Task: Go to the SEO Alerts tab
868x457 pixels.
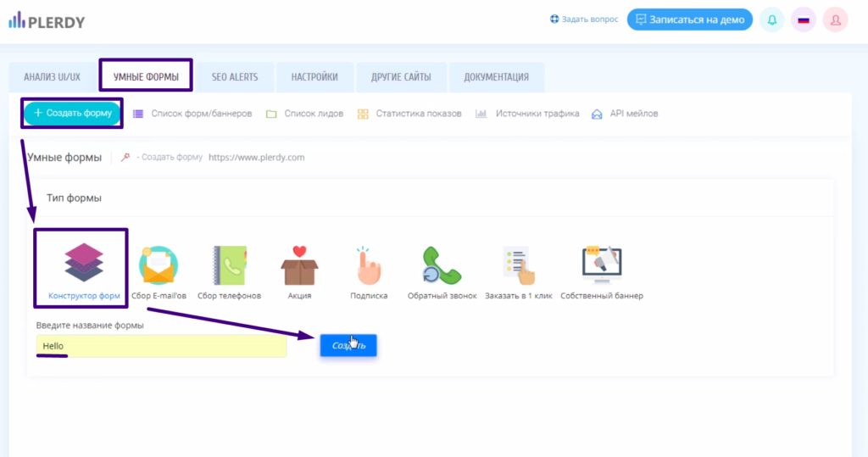Action: (235, 77)
